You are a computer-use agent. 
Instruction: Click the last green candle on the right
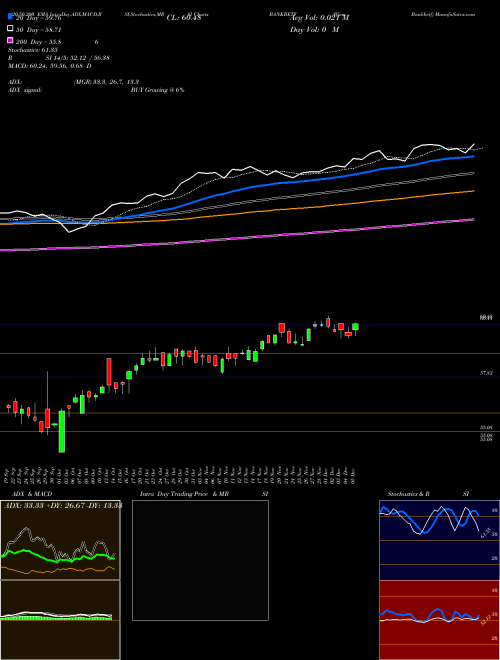coord(356,327)
